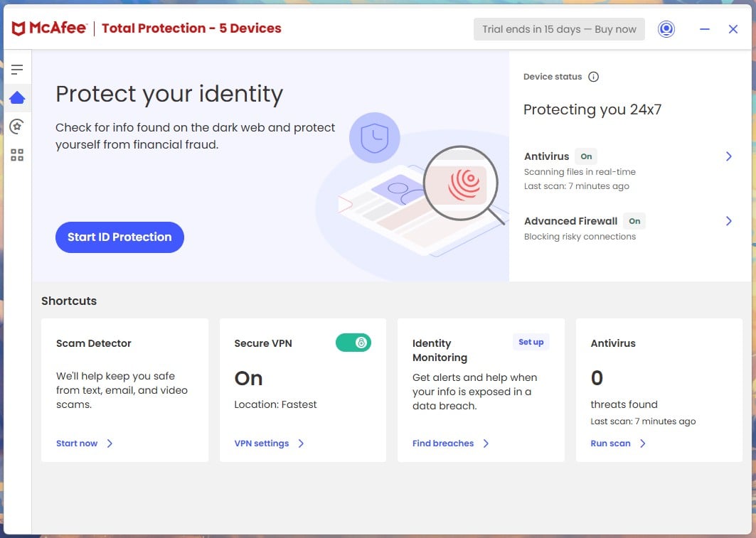The image size is (756, 538).
Task: Click the 'Device status' label
Action: (553, 77)
